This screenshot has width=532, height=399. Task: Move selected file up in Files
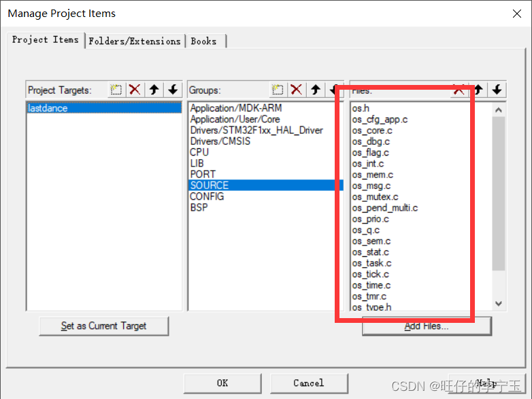point(478,90)
